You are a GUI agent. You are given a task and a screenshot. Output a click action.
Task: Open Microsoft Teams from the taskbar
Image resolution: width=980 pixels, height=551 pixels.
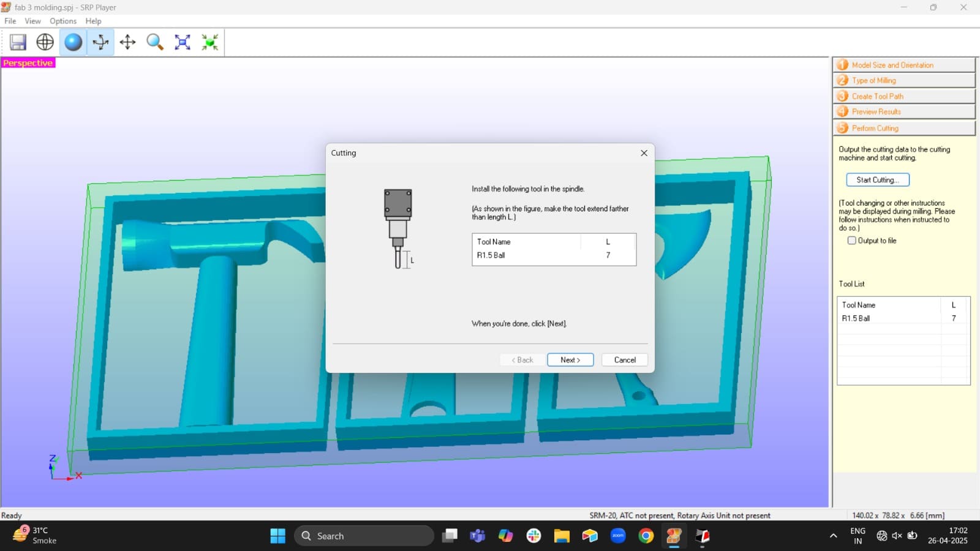477,536
